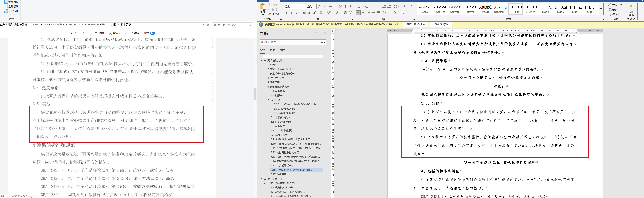Apply character shading

tap(345, 13)
